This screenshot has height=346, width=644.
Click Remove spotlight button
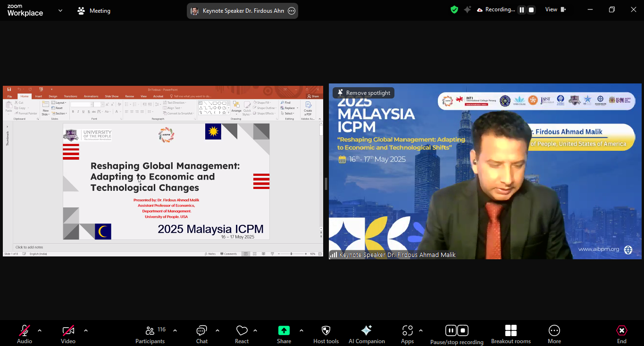[x=363, y=93]
